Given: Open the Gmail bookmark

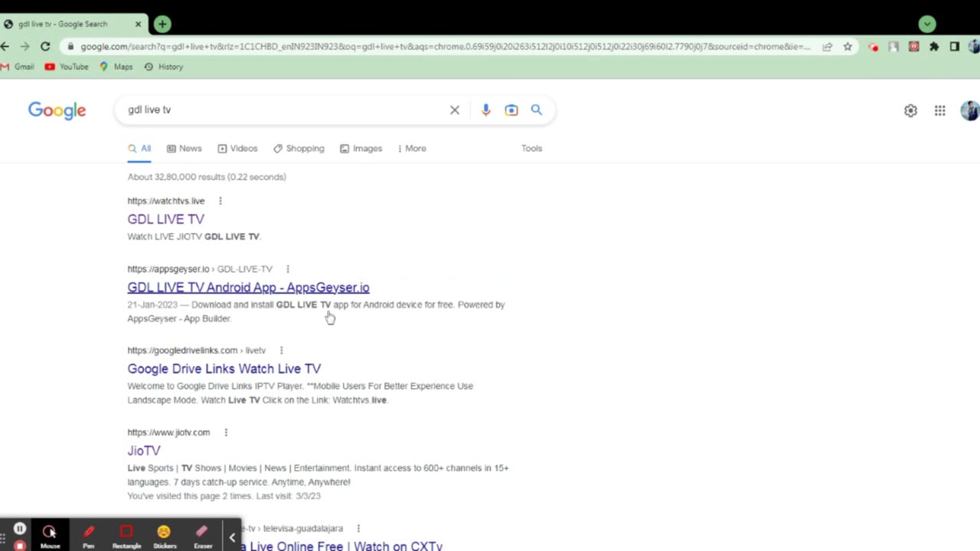Looking at the screenshot, I should coord(18,67).
